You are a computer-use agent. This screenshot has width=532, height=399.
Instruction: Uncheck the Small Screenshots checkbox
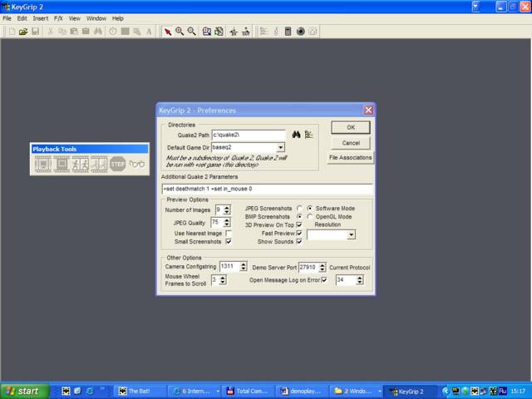[229, 242]
